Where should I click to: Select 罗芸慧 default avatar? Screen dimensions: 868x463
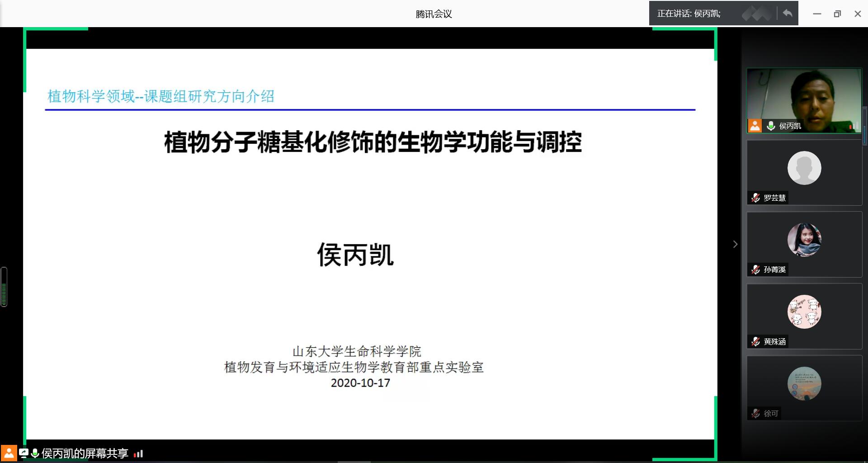tap(804, 168)
